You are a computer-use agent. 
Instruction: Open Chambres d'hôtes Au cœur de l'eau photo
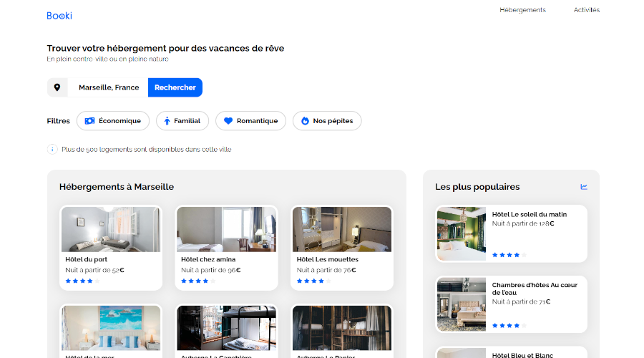click(x=462, y=304)
